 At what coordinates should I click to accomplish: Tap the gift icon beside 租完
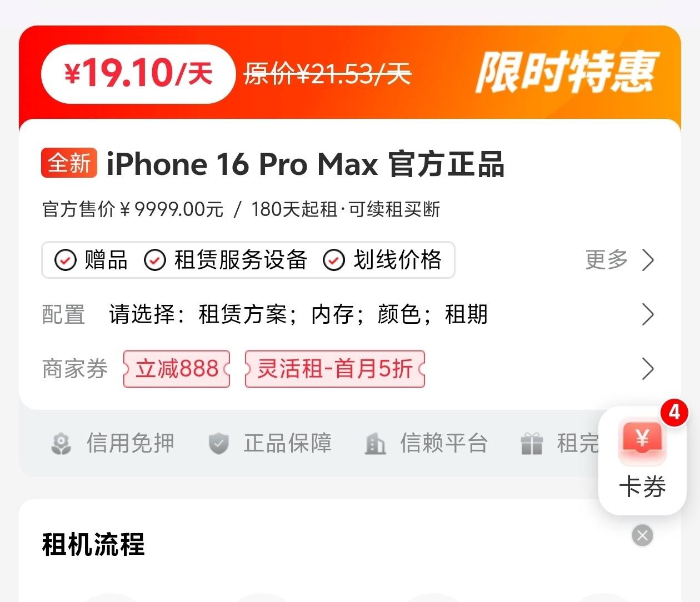point(532,444)
